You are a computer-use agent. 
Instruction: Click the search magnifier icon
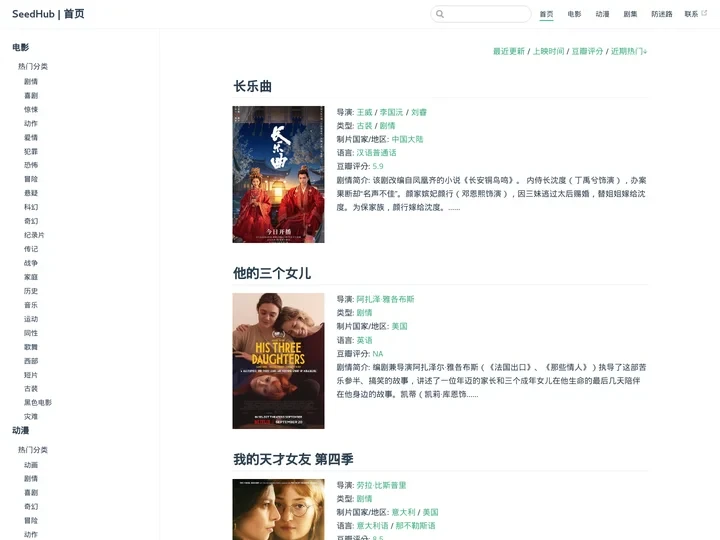[x=440, y=14]
